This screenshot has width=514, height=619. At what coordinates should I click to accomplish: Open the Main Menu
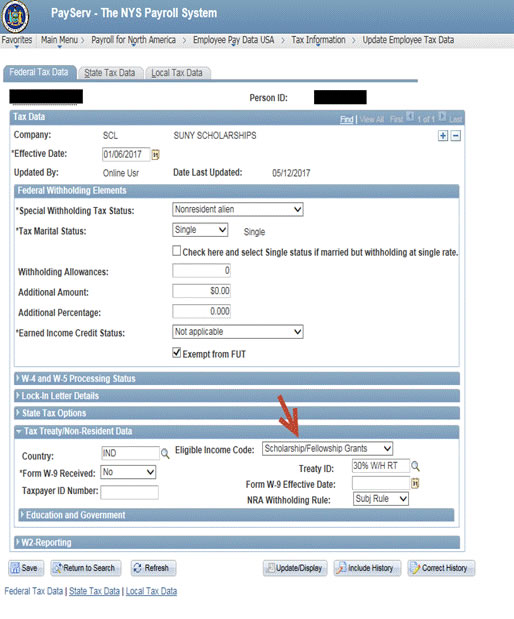point(60,40)
